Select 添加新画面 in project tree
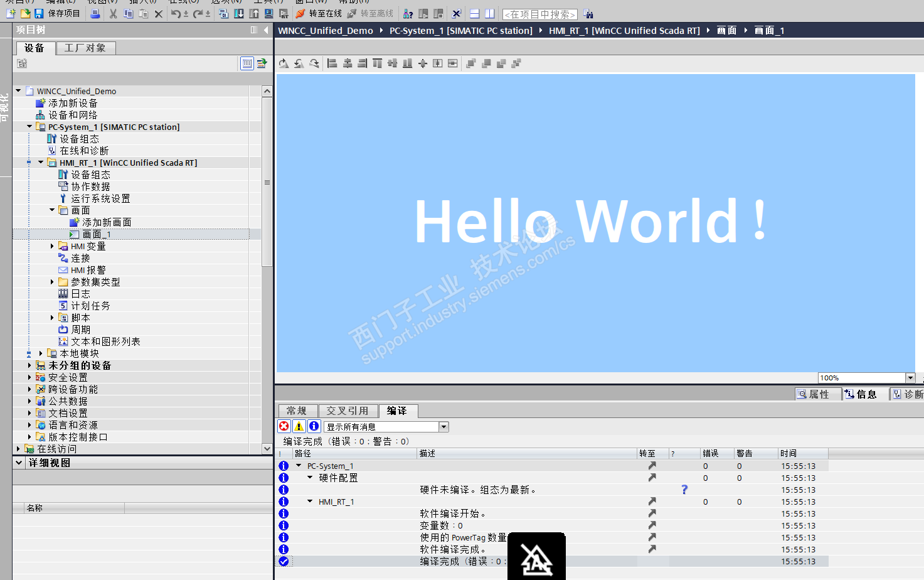 pyautogui.click(x=107, y=222)
